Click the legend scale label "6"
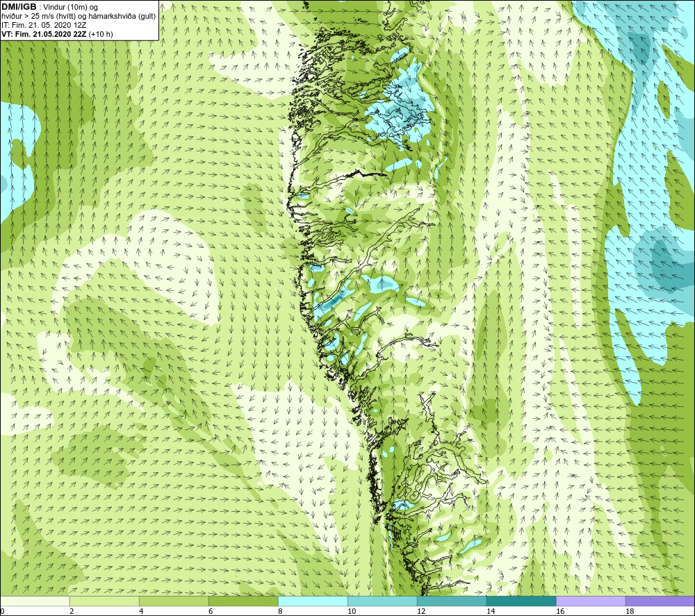Image resolution: width=695 pixels, height=616 pixels. tap(211, 611)
